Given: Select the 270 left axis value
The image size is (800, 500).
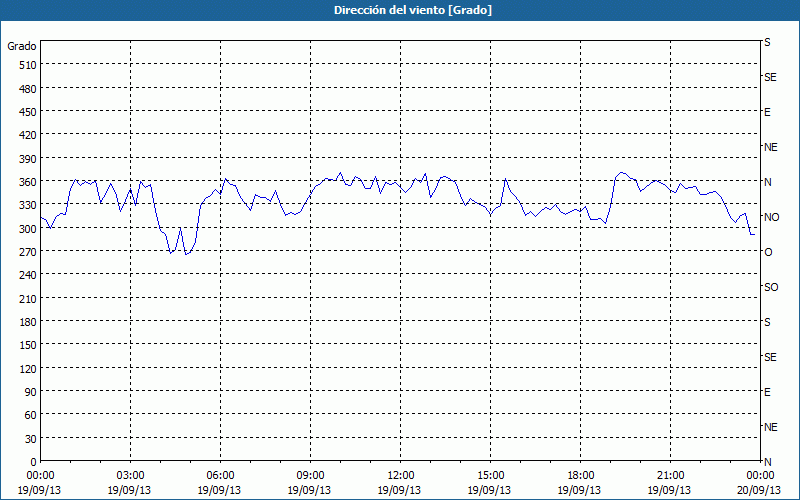Looking at the screenshot, I should (29, 252).
